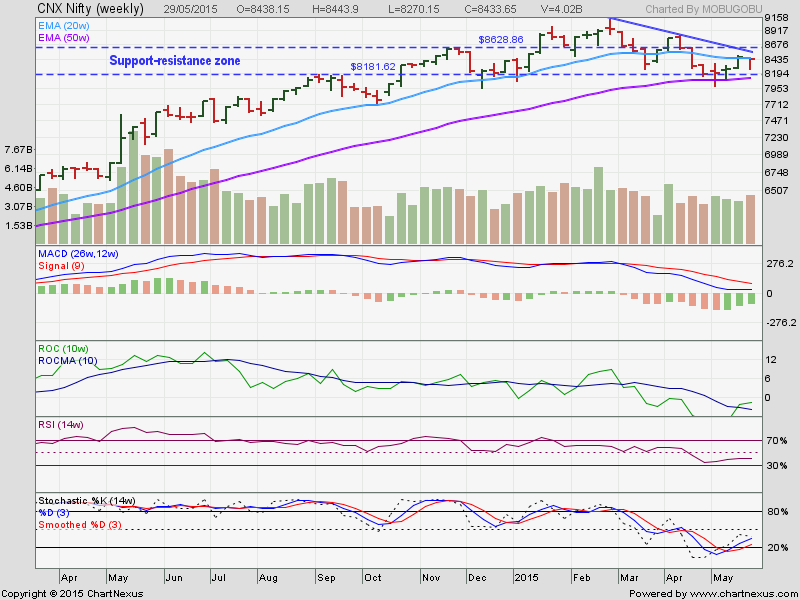Image resolution: width=800 pixels, height=600 pixels.
Task: Select the ROCMA (10) line label
Action: [68, 361]
